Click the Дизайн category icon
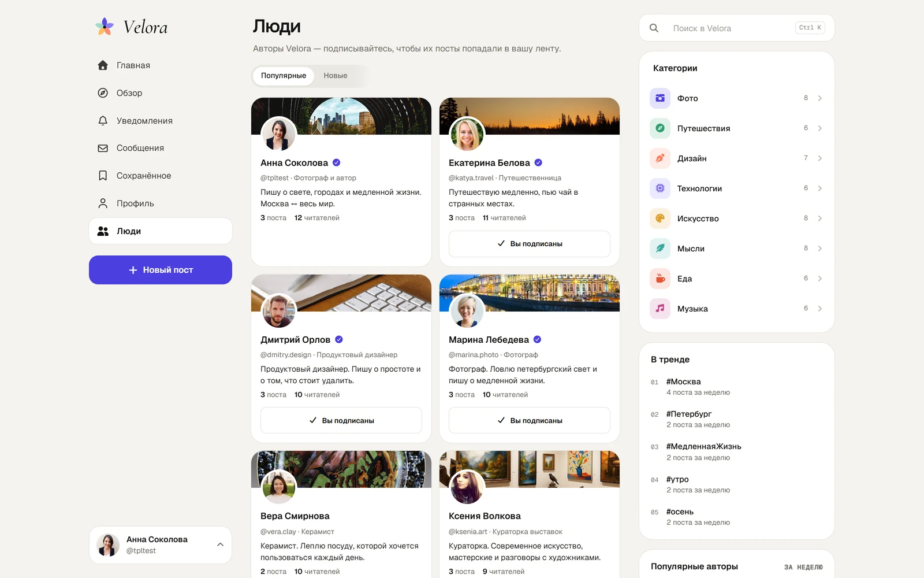The width and height of the screenshot is (924, 578). pos(660,158)
